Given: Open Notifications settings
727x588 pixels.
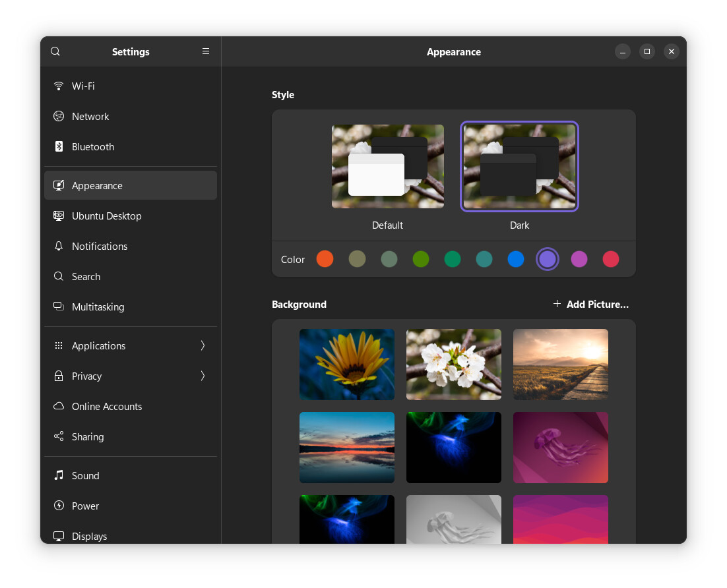Looking at the screenshot, I should [131, 246].
